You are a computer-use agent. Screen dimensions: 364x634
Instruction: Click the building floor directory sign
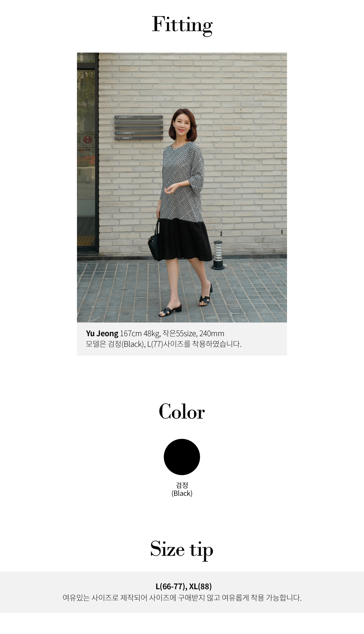coord(139,127)
